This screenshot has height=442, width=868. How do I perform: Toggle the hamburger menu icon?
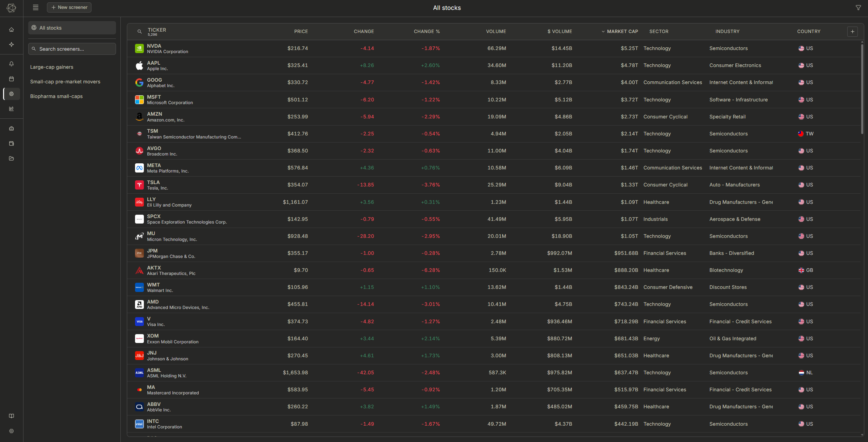click(36, 7)
